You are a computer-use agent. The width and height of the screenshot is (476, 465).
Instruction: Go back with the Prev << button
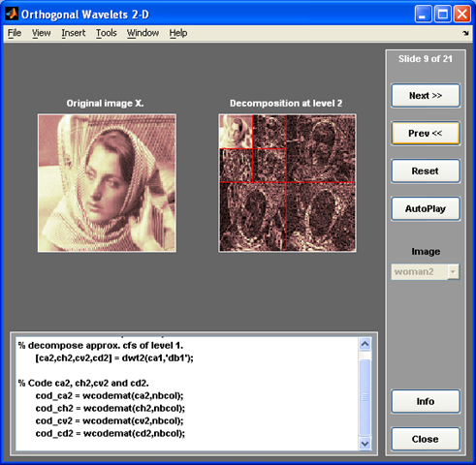click(x=426, y=133)
